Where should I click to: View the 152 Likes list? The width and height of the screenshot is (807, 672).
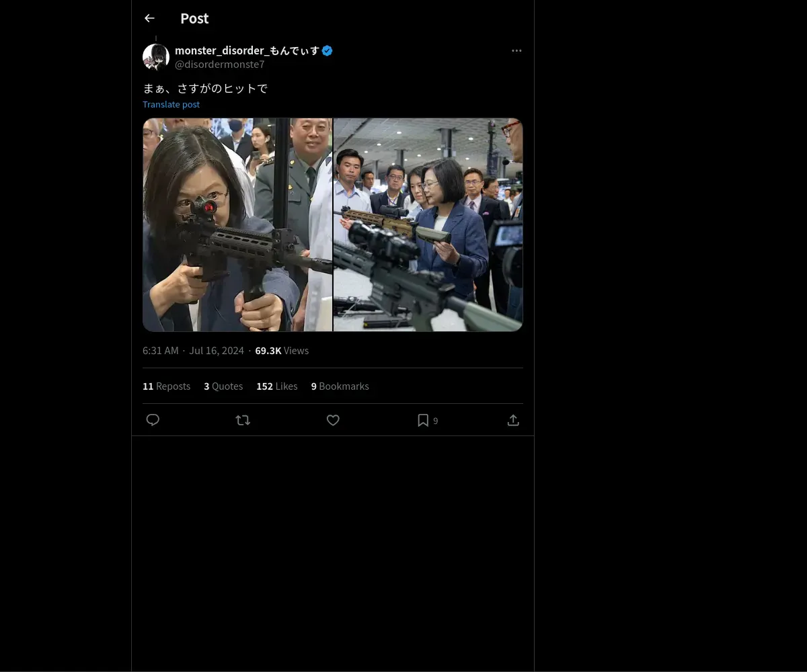pyautogui.click(x=276, y=386)
